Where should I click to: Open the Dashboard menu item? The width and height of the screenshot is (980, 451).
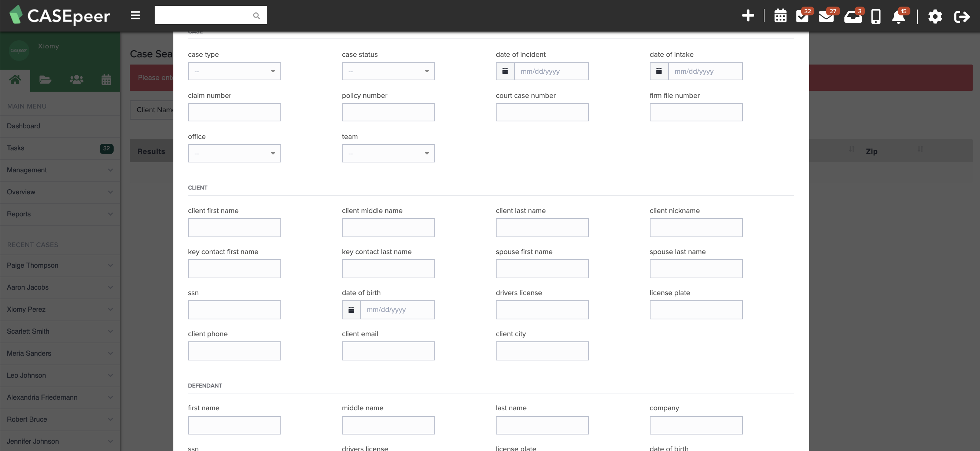(x=23, y=126)
